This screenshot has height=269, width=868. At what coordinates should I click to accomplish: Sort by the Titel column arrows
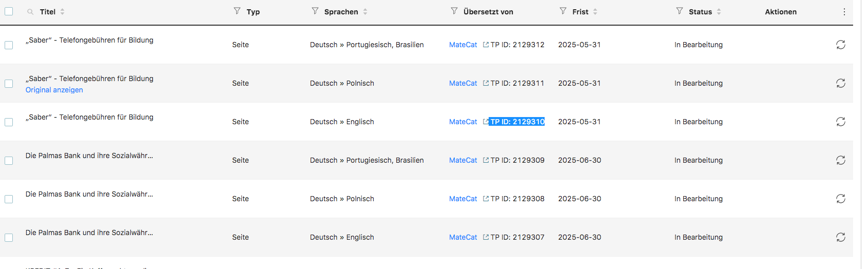coord(62,11)
